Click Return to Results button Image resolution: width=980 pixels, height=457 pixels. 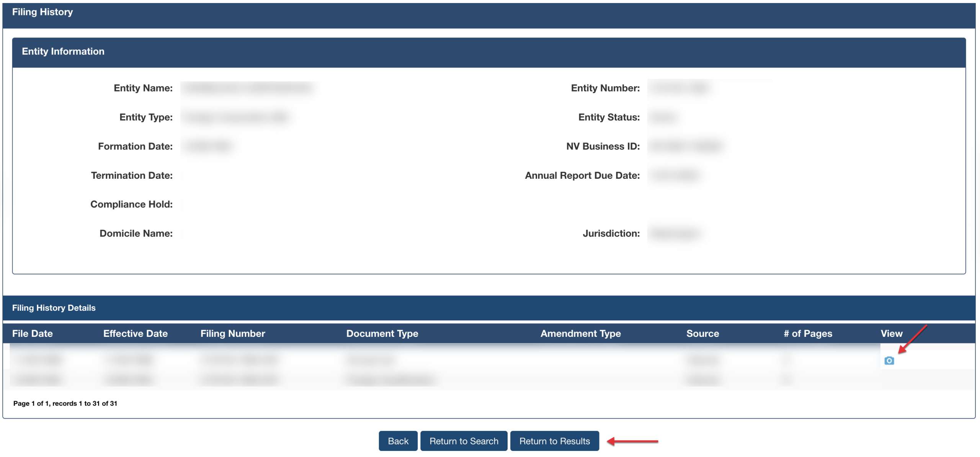pyautogui.click(x=554, y=441)
